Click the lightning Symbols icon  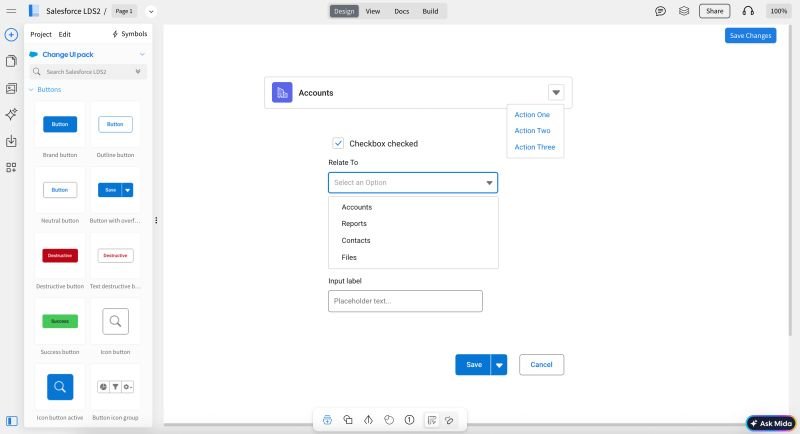(115, 34)
